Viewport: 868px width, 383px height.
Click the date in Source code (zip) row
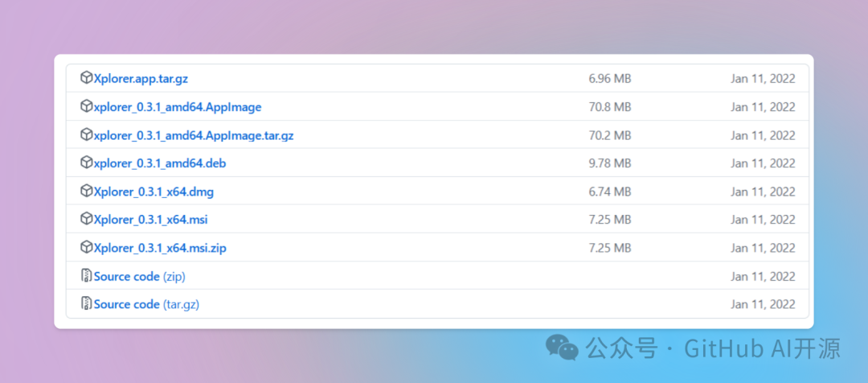tap(763, 276)
